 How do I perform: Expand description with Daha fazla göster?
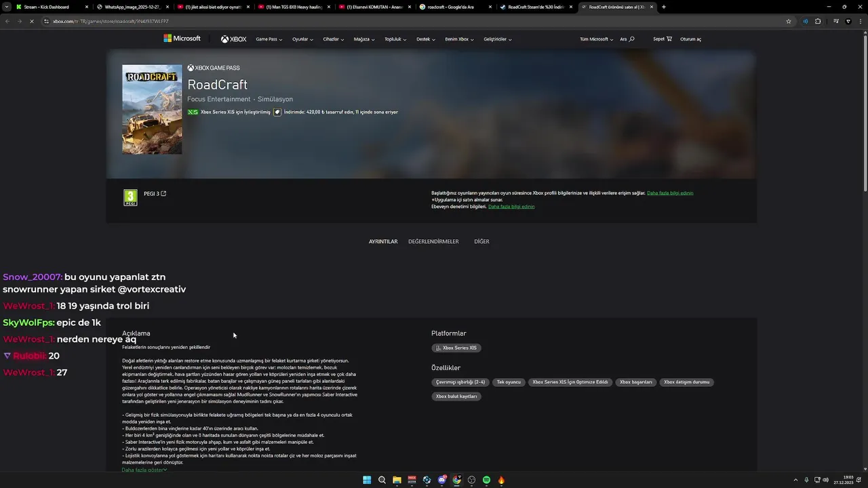[144, 470]
